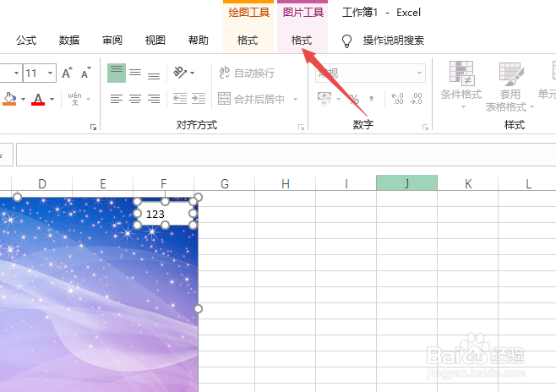Switch to 帮助 tab
Screen dimensions: 556x392
point(199,41)
